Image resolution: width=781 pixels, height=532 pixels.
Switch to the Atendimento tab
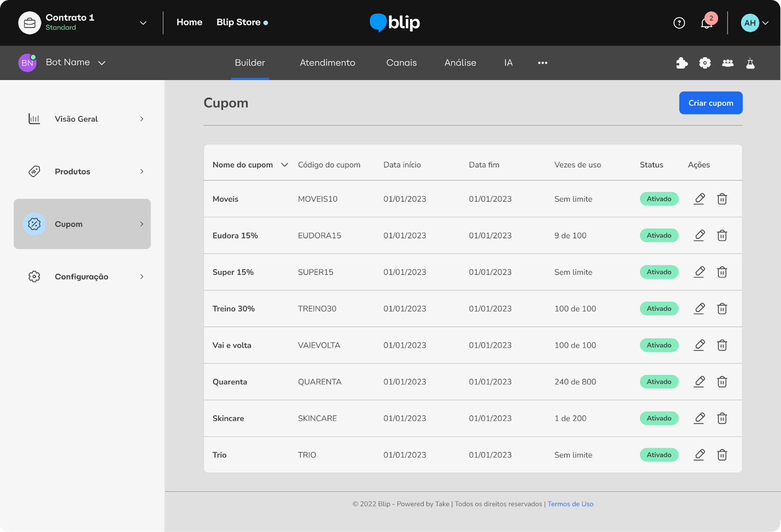click(327, 63)
